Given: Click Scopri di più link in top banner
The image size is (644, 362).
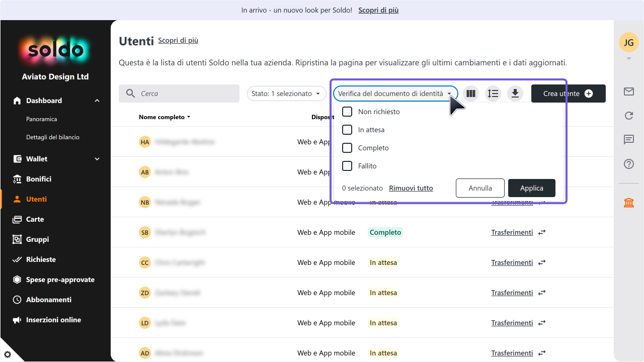Looking at the screenshot, I should tap(378, 10).
